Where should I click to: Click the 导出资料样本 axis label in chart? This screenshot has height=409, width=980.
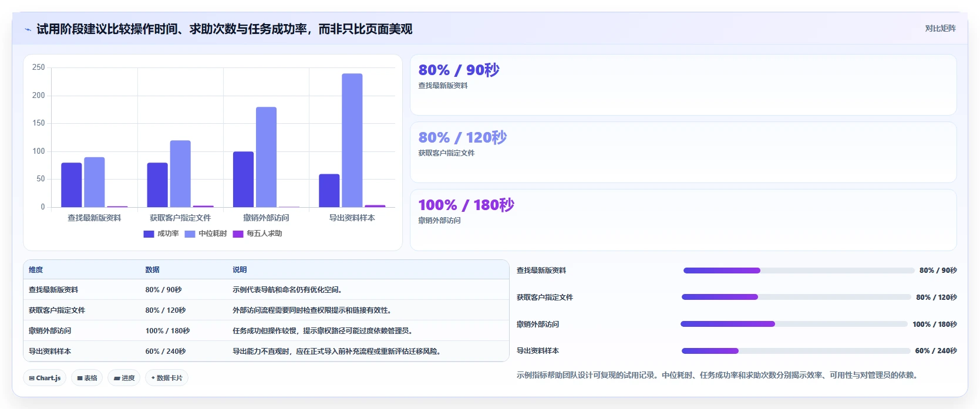coord(352,218)
